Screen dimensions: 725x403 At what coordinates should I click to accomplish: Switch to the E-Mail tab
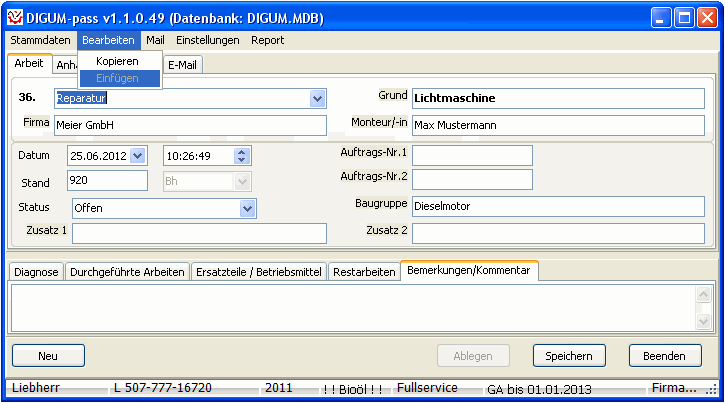(x=182, y=64)
